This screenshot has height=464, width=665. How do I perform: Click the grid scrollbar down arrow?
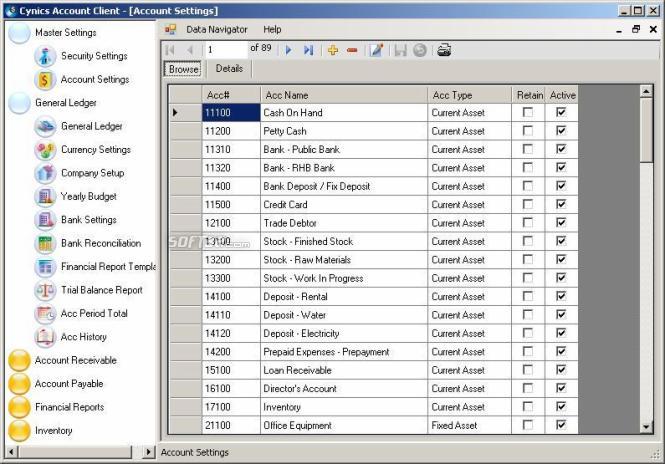(x=646, y=427)
